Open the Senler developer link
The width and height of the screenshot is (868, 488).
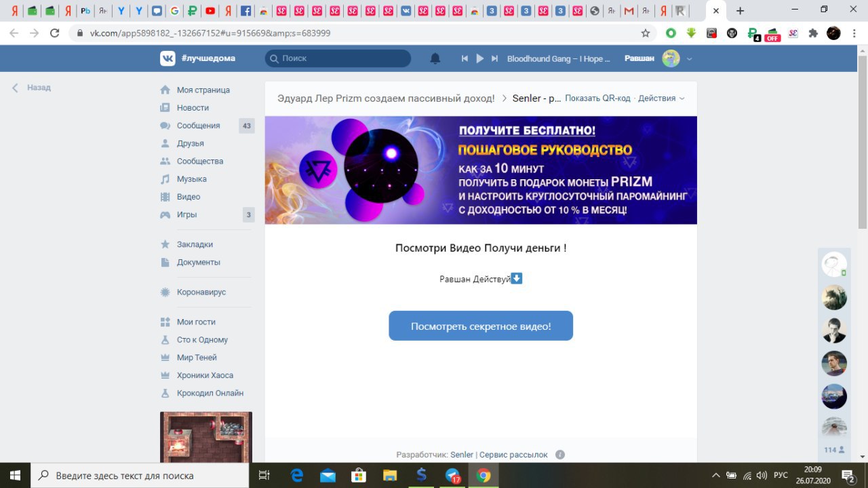pyautogui.click(x=462, y=455)
